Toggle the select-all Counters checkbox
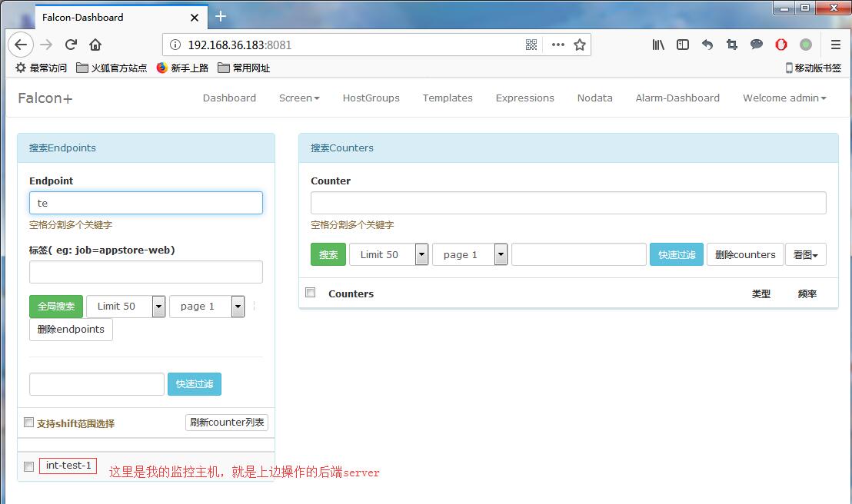This screenshot has height=504, width=852. (x=311, y=293)
